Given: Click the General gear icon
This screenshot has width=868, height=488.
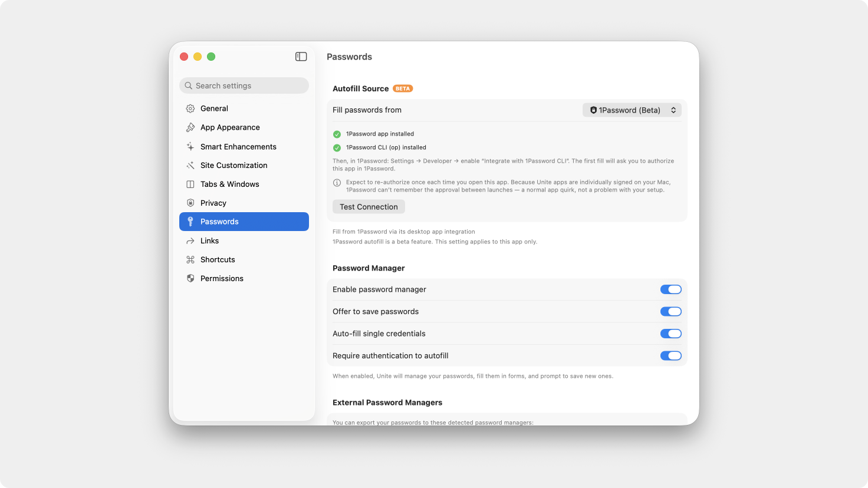Looking at the screenshot, I should 190,108.
